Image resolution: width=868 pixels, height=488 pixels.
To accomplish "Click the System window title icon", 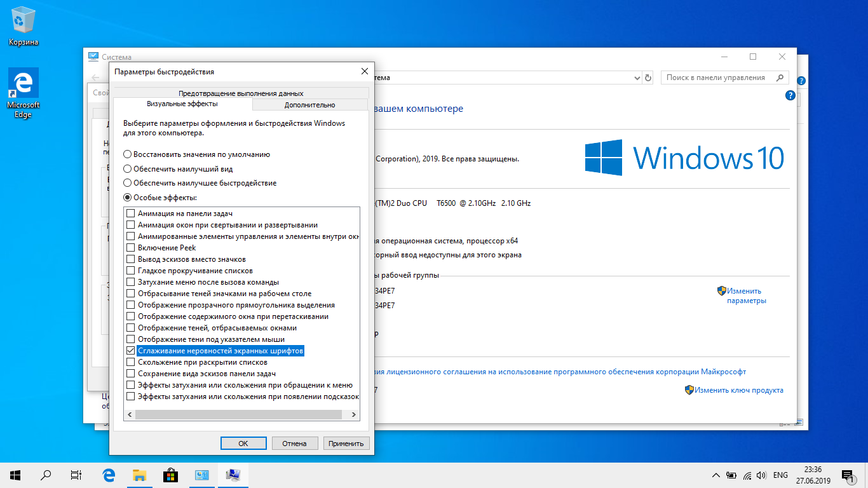I will 93,57.
